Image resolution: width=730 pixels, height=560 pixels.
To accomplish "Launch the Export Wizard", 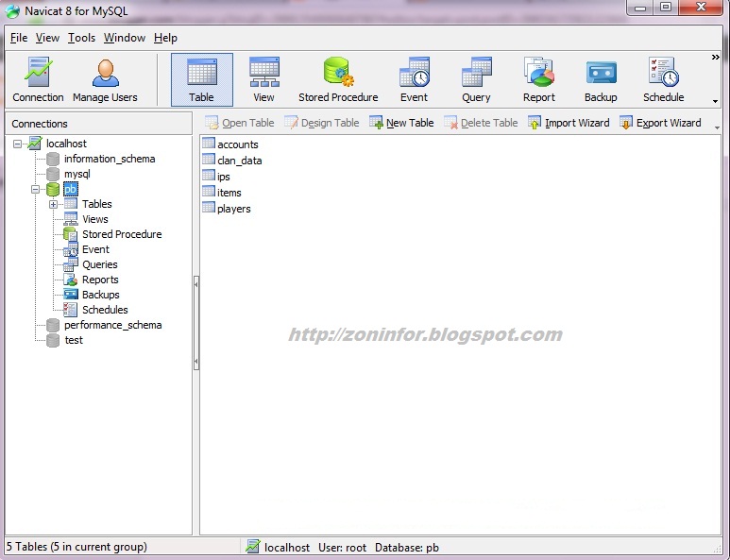I will (x=660, y=123).
